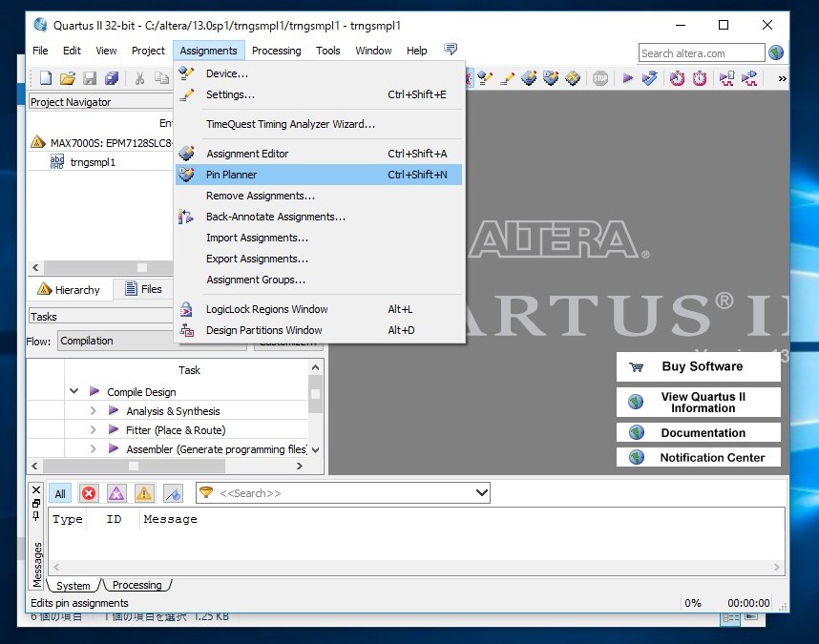Screen dimensions: 819x644
Task: Choose Device... in the Assignments menu
Action: tap(319, 73)
